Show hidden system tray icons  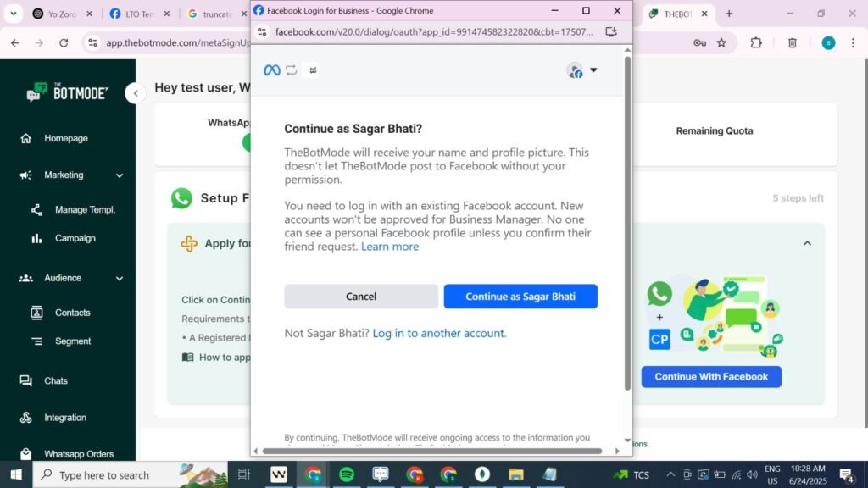[670, 474]
